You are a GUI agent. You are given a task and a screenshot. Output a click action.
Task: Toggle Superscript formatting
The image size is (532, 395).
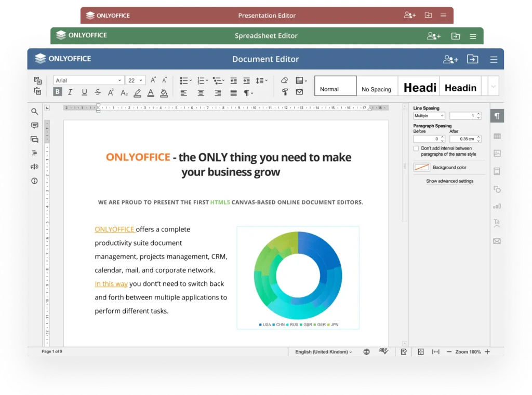point(111,92)
